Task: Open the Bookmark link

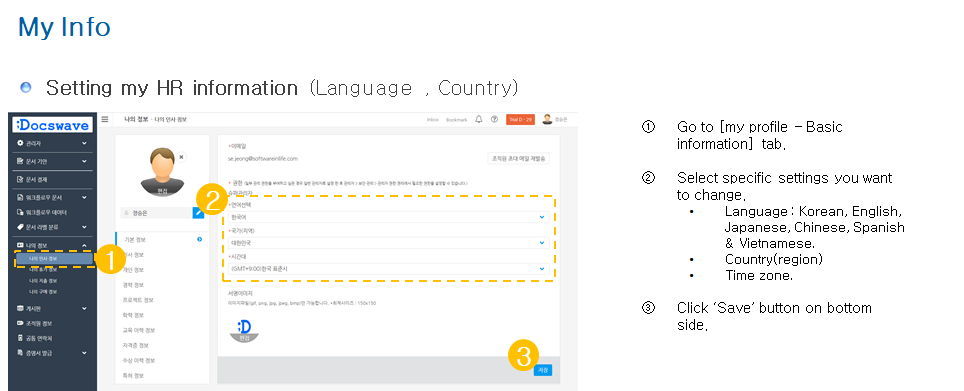Action: click(x=457, y=119)
